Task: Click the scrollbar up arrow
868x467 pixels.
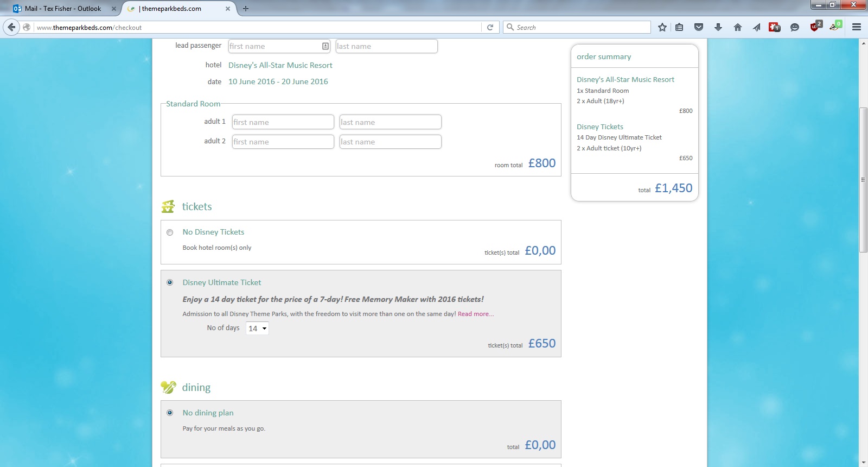Action: click(863, 43)
